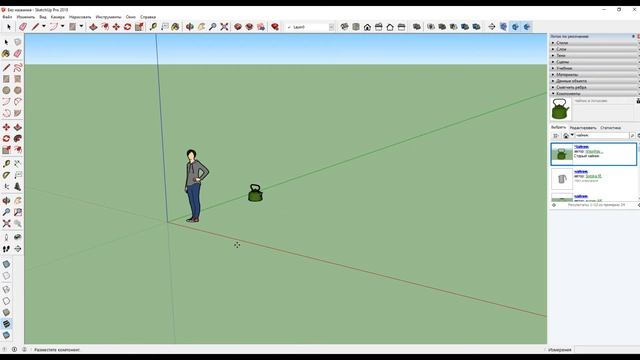Select the Rotated Rectangle tool
The height and width of the screenshot is (360, 640).
click(x=18, y=79)
